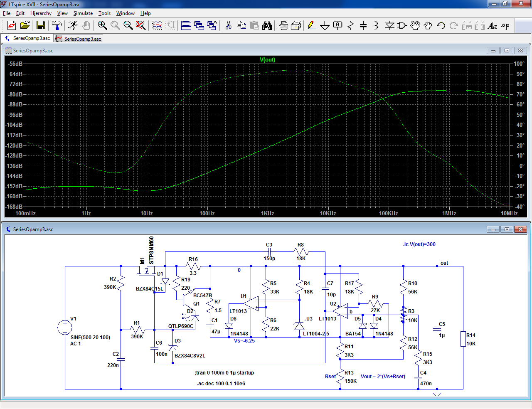Click the V(out) trace label in plot
The height and width of the screenshot is (409, 532).
[x=267, y=59]
